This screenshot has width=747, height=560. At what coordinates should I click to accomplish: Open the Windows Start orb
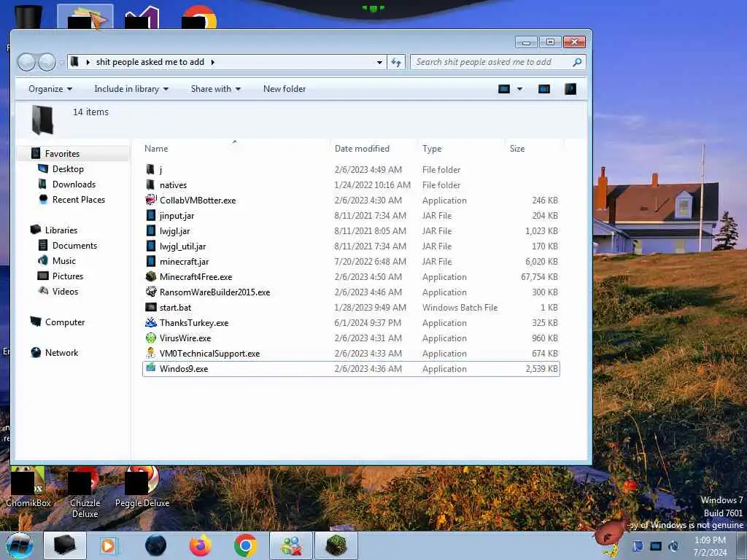coord(20,545)
